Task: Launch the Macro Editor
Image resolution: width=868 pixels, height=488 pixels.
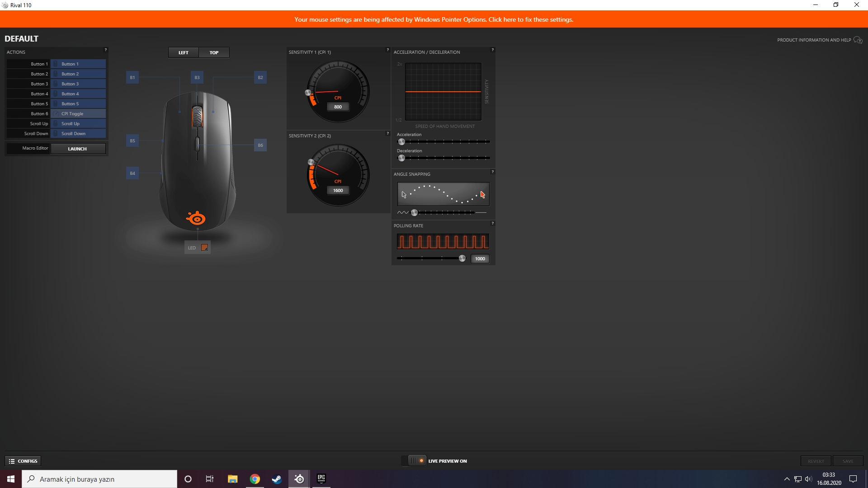Action: 78,149
